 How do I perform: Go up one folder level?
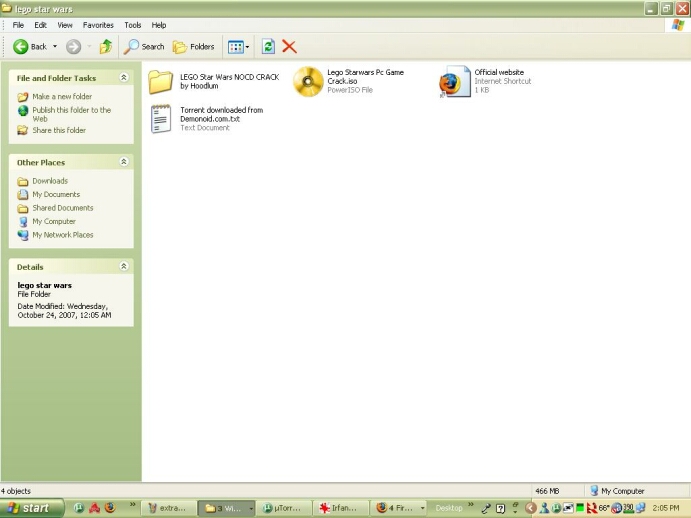pos(105,46)
